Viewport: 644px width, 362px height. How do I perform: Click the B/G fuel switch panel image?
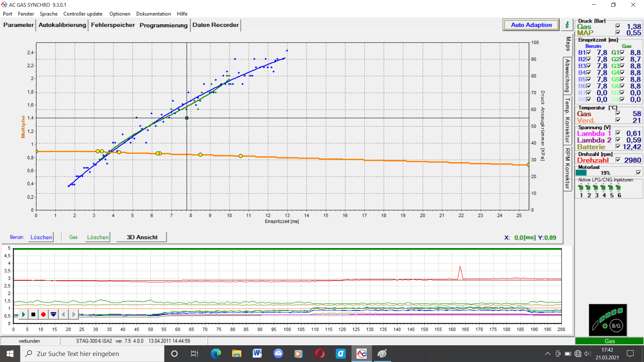coord(608,320)
